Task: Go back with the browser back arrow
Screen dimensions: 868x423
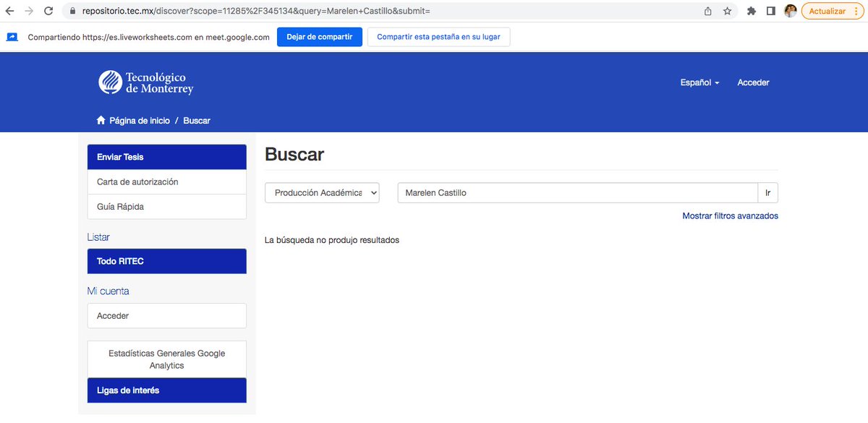Action: pos(9,12)
